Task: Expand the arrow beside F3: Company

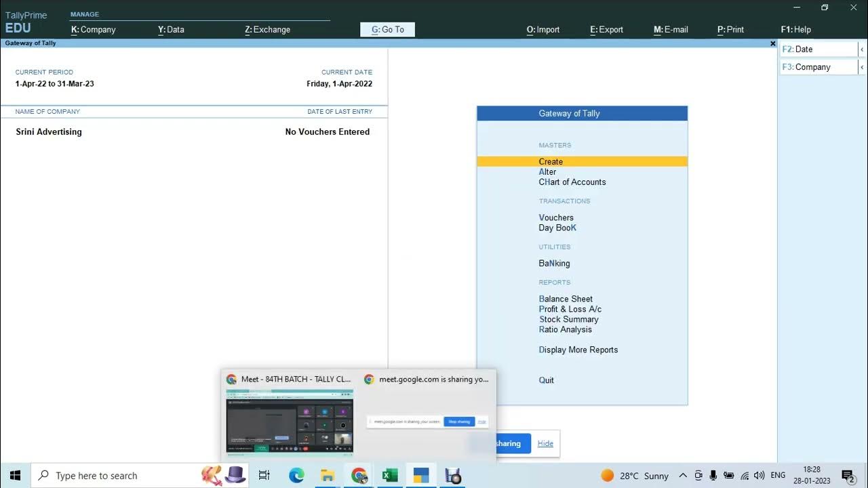Action: [x=862, y=67]
